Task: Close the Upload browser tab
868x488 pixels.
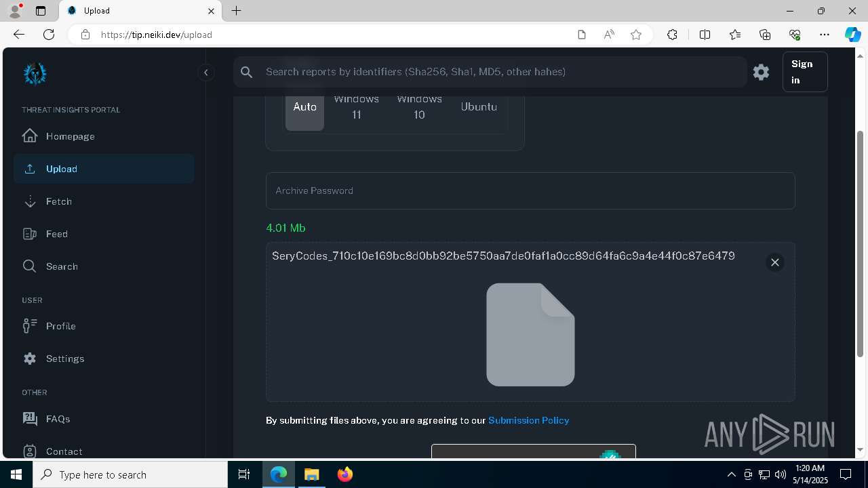Action: coord(211,11)
